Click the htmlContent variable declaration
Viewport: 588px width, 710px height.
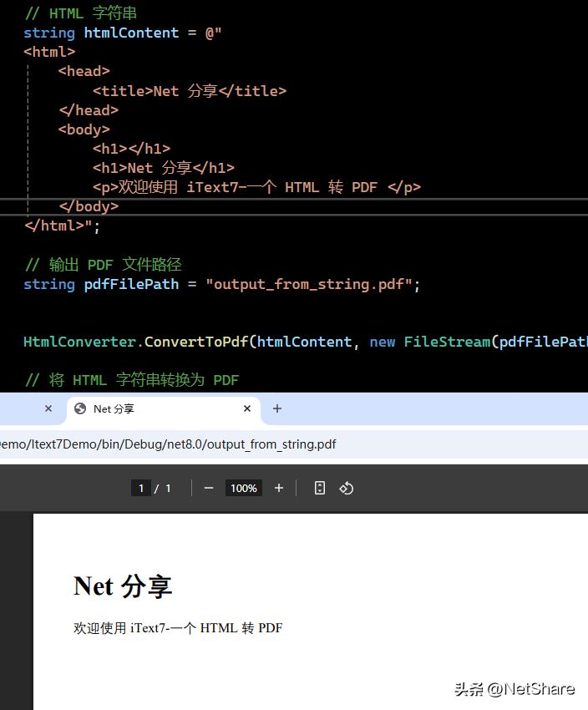[131, 33]
